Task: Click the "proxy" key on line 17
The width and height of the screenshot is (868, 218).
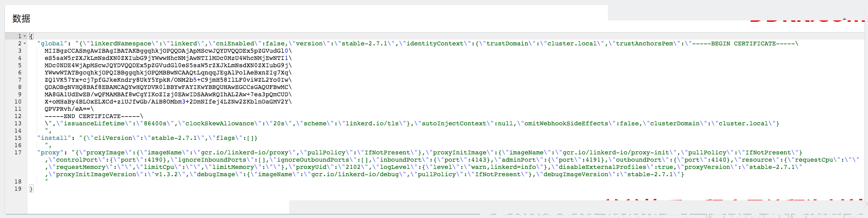Action: [51, 153]
